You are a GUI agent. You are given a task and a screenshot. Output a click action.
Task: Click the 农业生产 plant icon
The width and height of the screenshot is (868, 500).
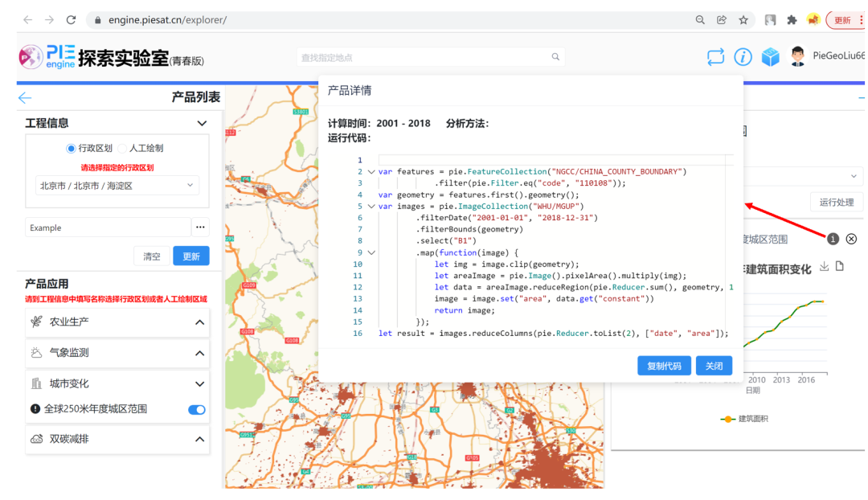(x=36, y=322)
